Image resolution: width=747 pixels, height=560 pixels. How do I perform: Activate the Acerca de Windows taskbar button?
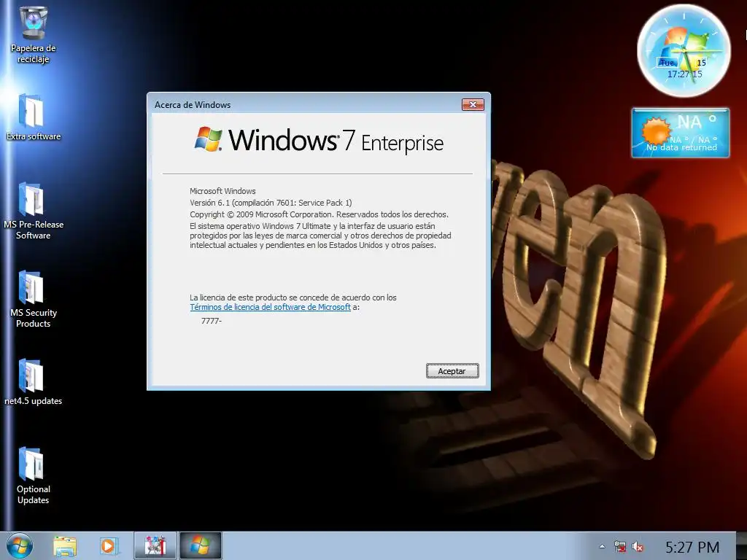[x=200, y=545]
